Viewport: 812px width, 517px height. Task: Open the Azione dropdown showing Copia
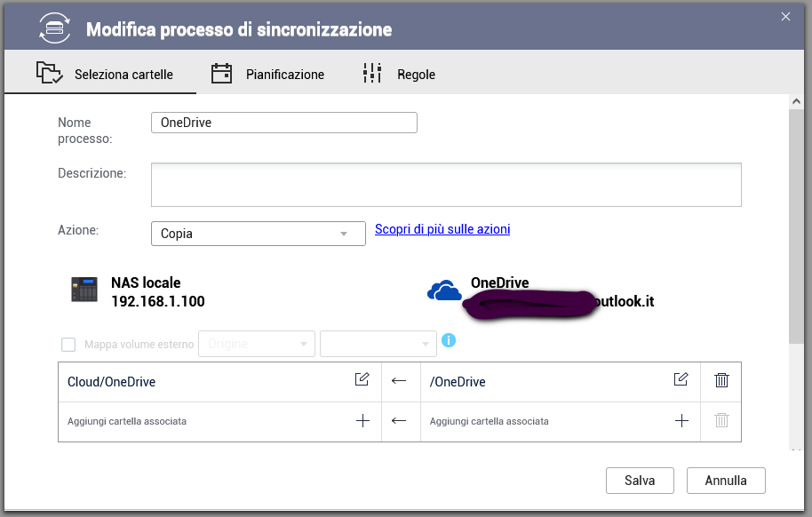click(x=259, y=234)
